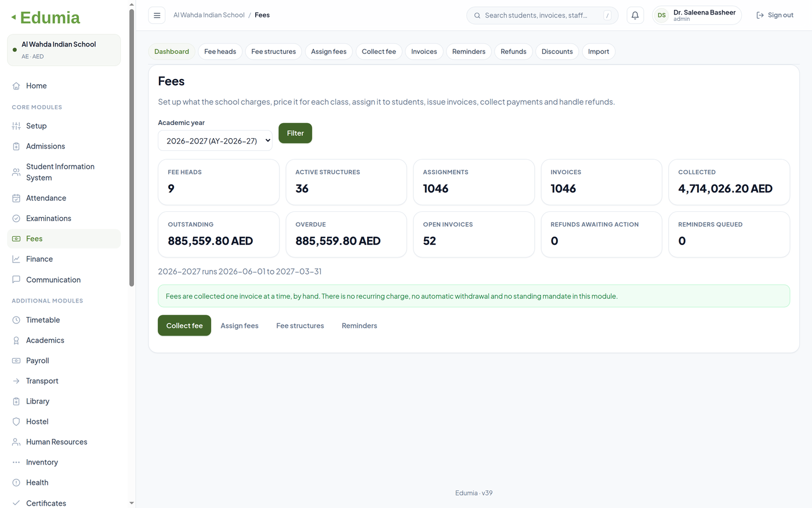
Task: Click sidebar scroll down arrow
Action: [x=132, y=503]
